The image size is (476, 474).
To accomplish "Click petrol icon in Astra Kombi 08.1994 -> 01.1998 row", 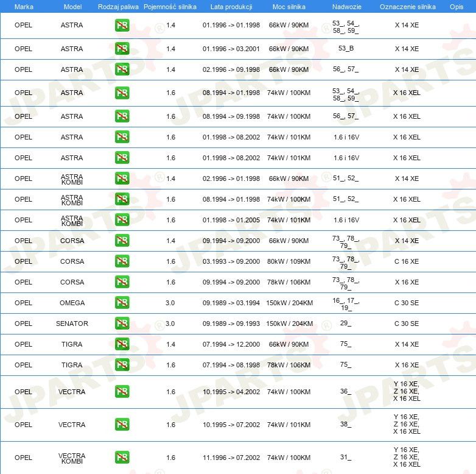I will coord(122,199).
